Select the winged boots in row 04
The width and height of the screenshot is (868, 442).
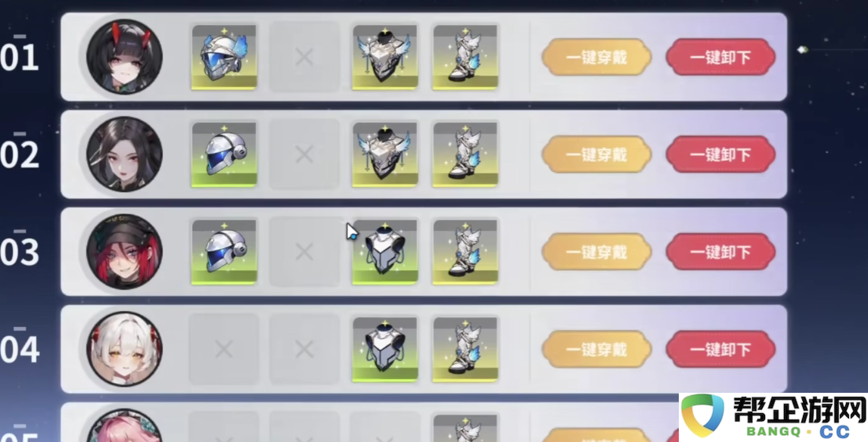click(465, 350)
